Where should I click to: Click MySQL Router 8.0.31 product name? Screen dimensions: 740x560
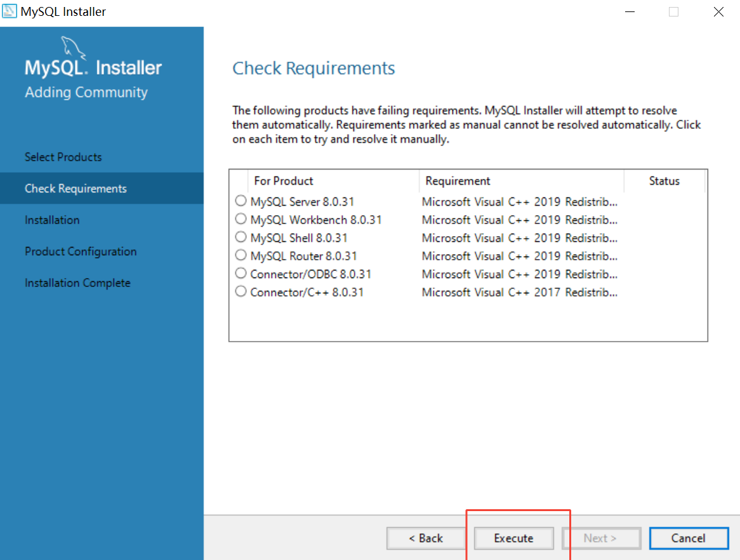click(x=303, y=256)
